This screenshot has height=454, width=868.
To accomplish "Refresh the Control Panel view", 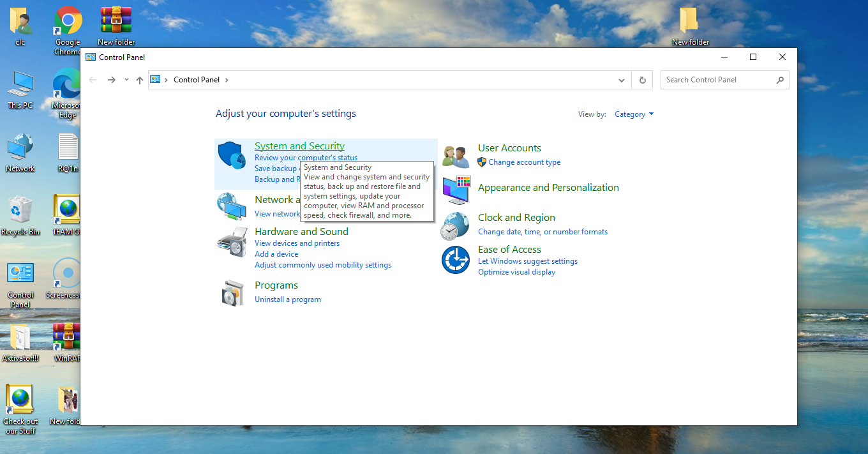I will coord(642,80).
